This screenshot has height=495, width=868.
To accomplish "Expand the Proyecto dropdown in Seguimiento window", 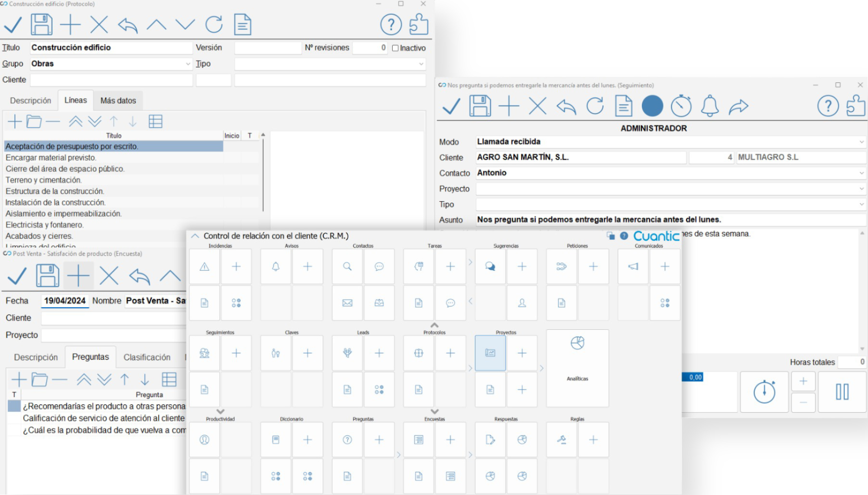I will 861,189.
